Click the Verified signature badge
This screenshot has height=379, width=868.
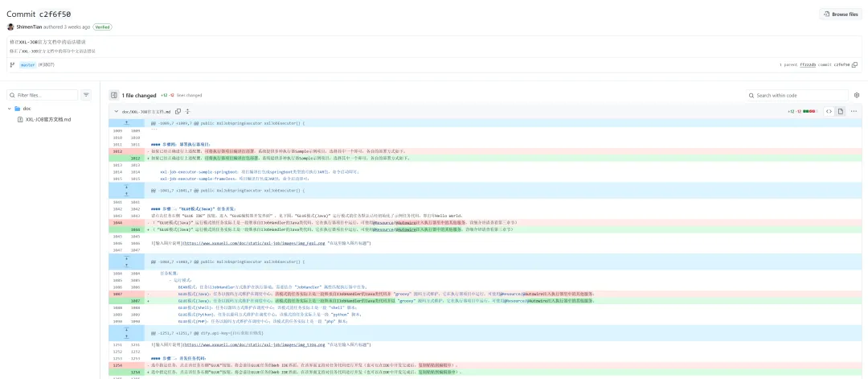(x=102, y=27)
